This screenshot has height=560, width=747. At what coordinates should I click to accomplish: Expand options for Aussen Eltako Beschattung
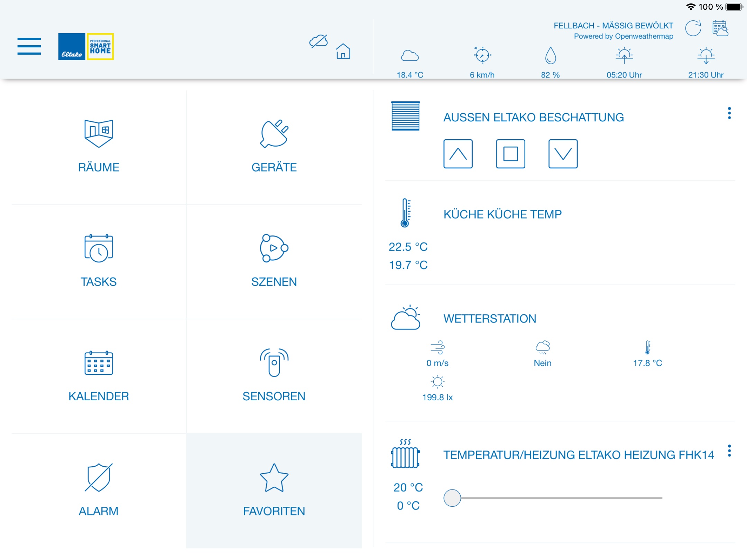729,113
